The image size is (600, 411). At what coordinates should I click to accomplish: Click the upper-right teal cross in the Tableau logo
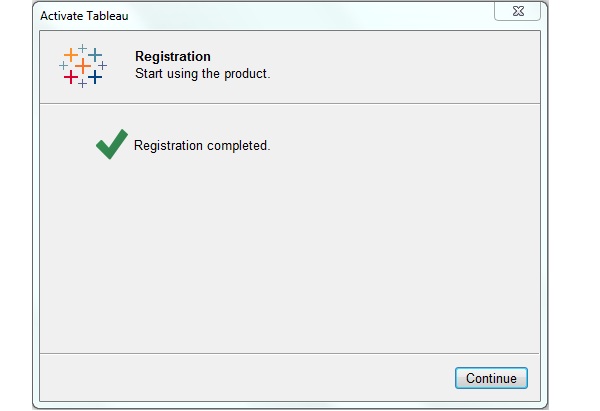click(95, 54)
